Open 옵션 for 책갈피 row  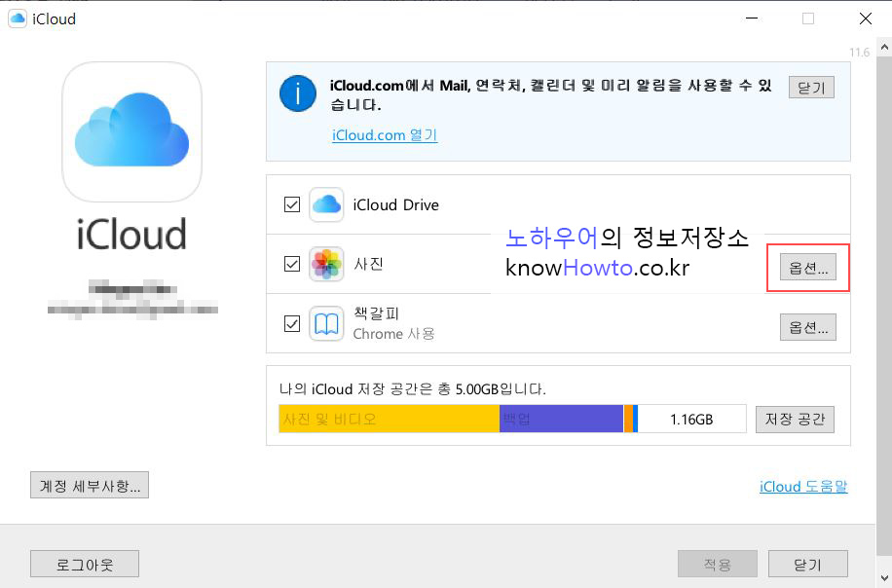808,327
